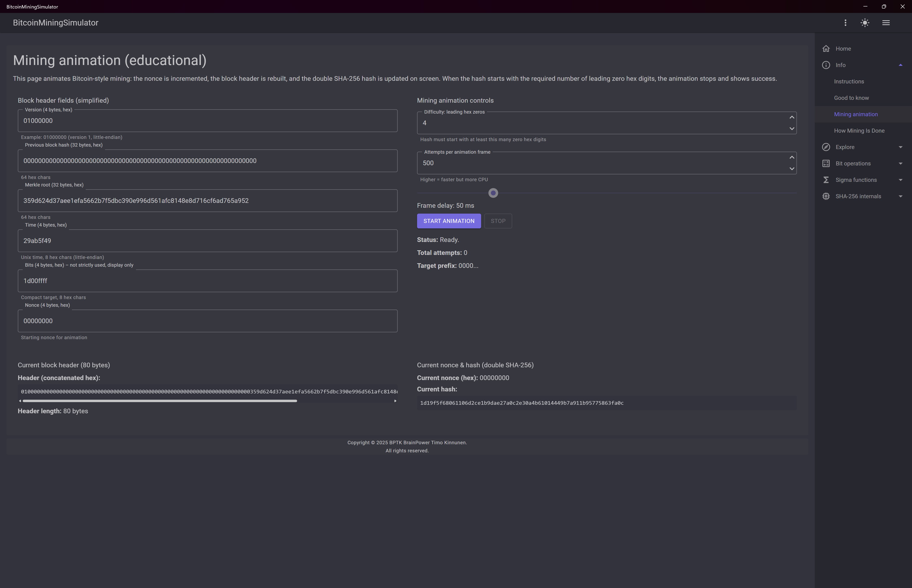Screen dimensions: 912x588
Task: Click the STOP button
Action: tap(498, 221)
